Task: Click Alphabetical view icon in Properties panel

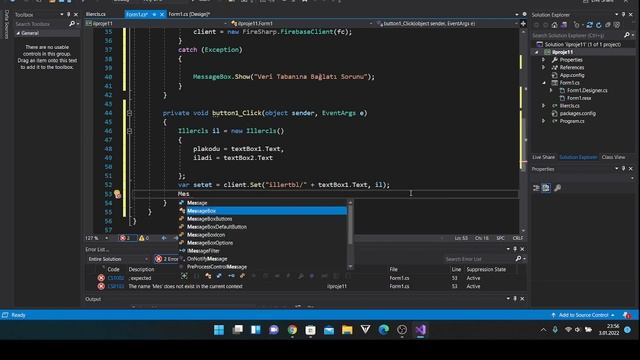Action: pyautogui.click(x=546, y=188)
